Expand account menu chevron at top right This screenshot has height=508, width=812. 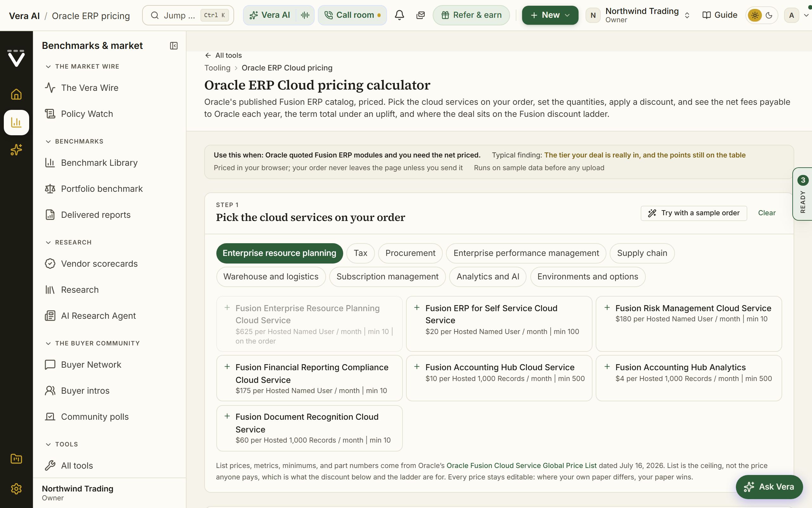click(x=806, y=15)
